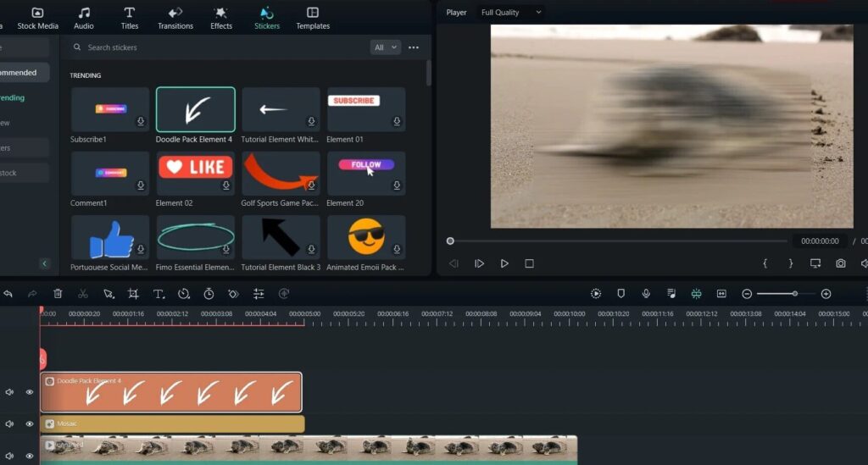This screenshot has width=868, height=465.
Task: Download the Subscribe1 sticker
Action: point(141,121)
